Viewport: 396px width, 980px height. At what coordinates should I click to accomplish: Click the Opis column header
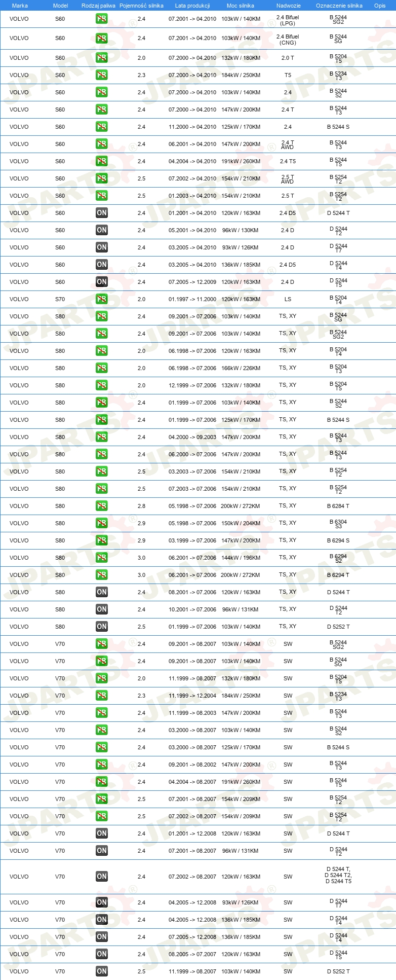click(x=380, y=6)
